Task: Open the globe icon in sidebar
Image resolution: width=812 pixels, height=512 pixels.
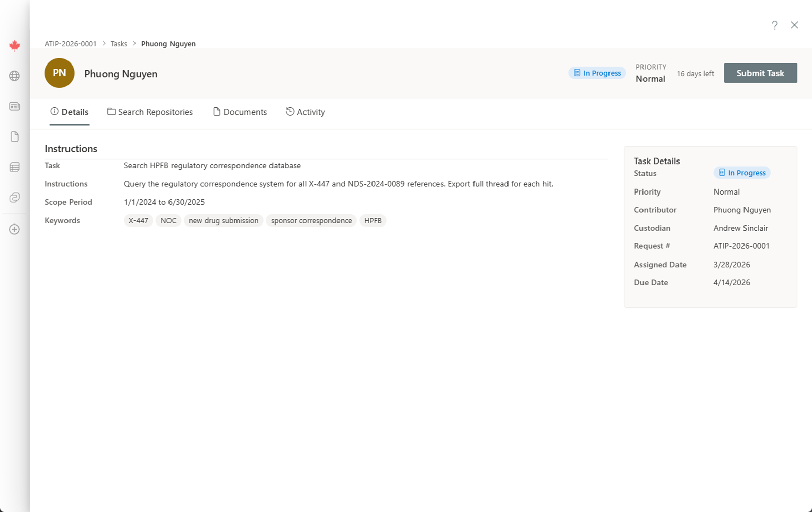Action: pyautogui.click(x=15, y=76)
